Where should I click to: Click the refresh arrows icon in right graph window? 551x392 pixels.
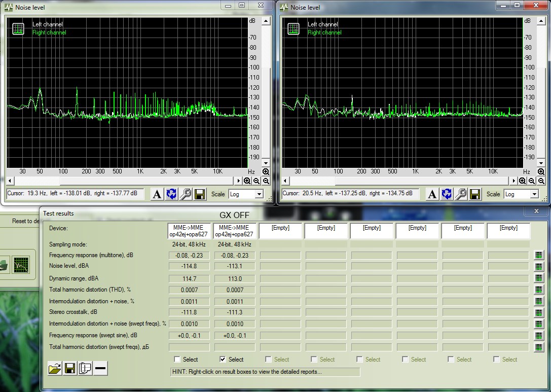pyautogui.click(x=447, y=194)
